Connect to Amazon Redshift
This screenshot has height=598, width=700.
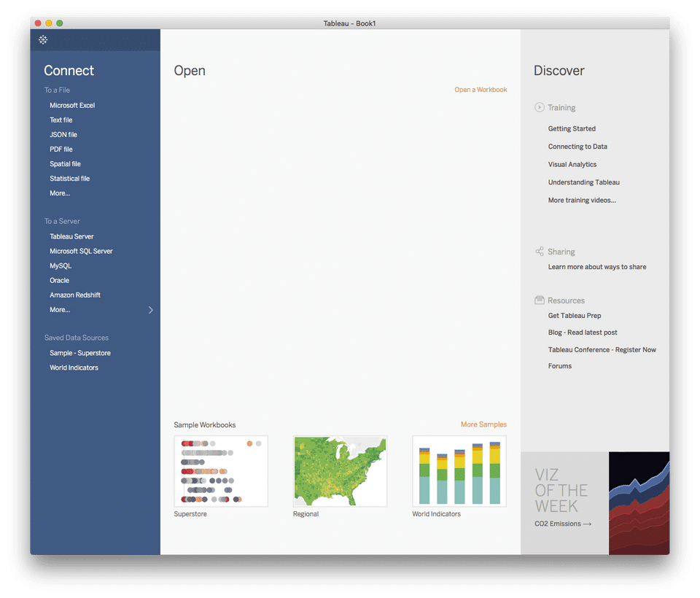75,295
